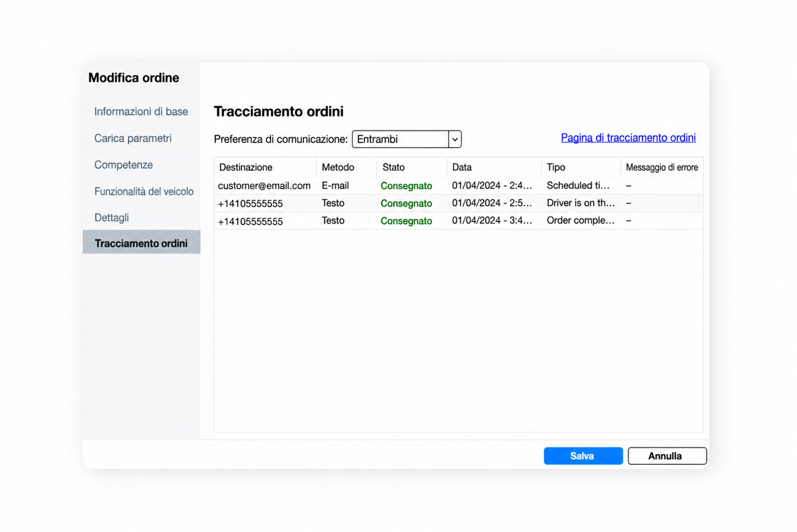Click the Messaggio di errore column header
This screenshot has height=532, width=797.
662,167
